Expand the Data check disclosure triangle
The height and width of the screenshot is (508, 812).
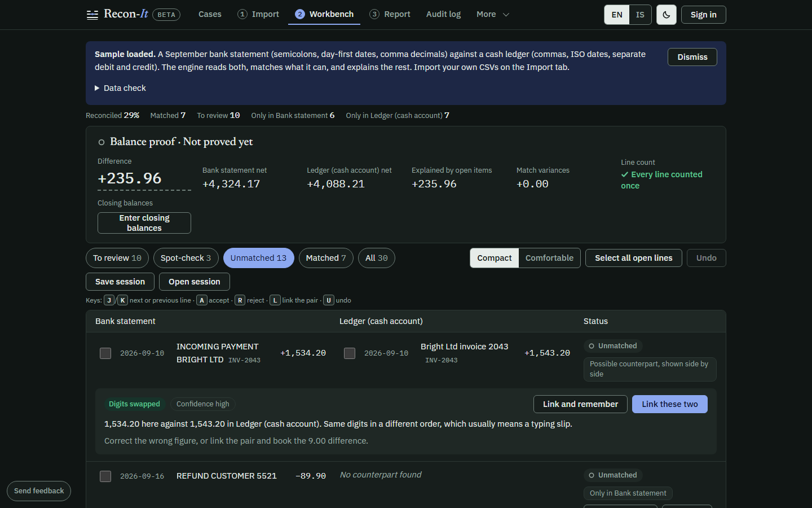click(97, 88)
